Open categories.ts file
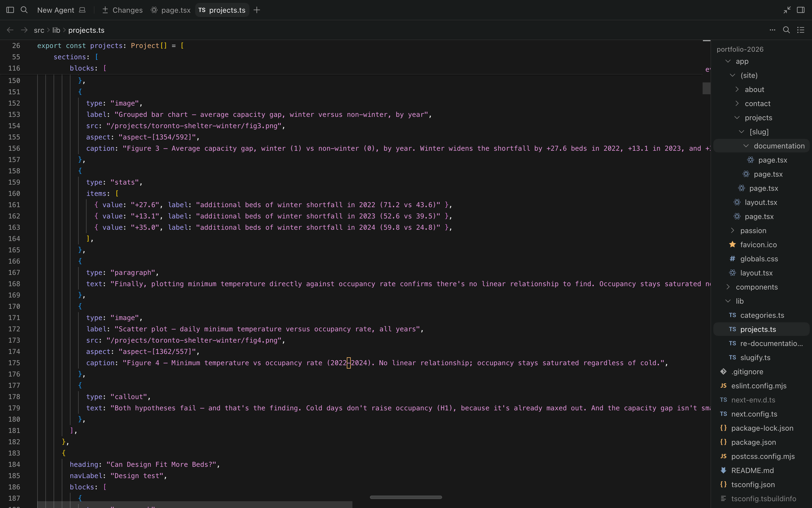 [x=761, y=315]
